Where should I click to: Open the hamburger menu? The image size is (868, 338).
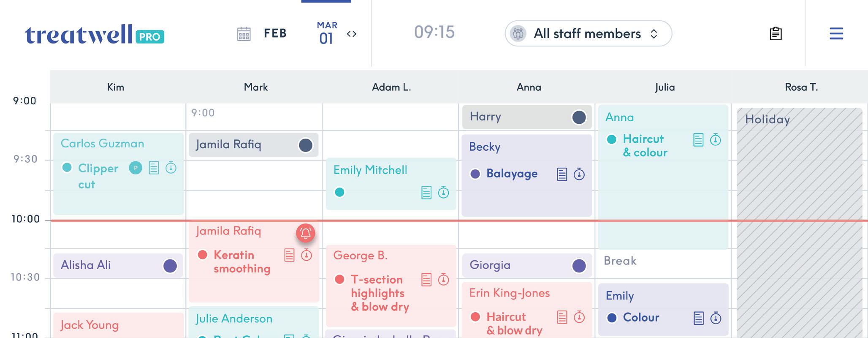836,34
